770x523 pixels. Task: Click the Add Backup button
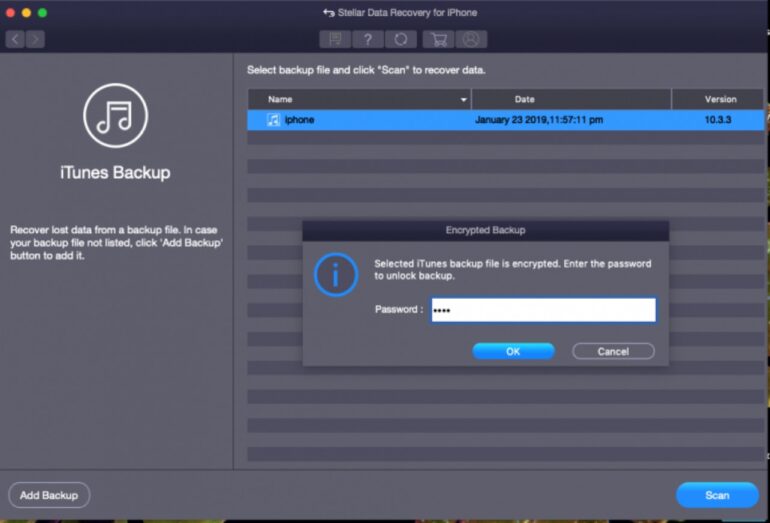49,495
